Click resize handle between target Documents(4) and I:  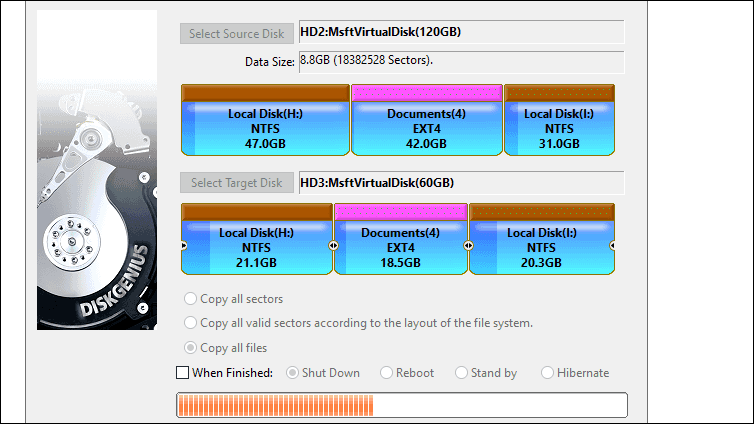(x=468, y=246)
